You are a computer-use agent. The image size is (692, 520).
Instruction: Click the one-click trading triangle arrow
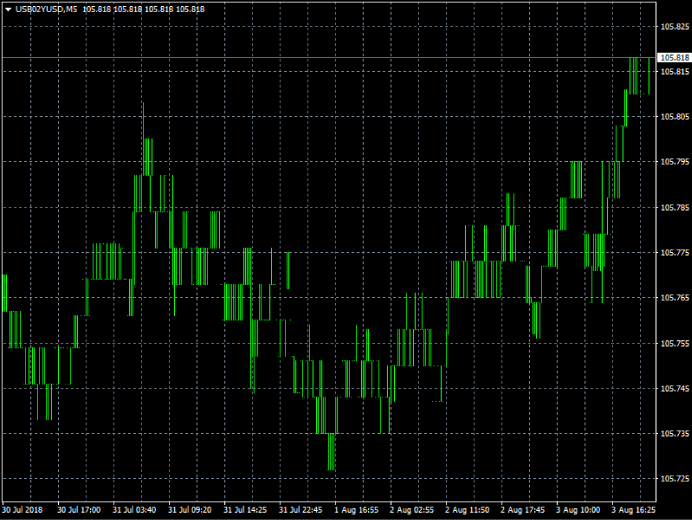7,9
